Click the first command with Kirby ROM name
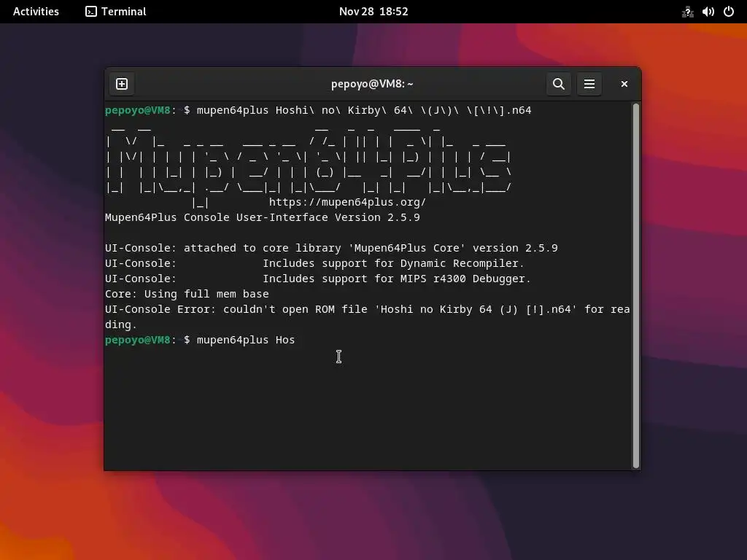This screenshot has height=560, width=747. pyautogui.click(x=318, y=111)
